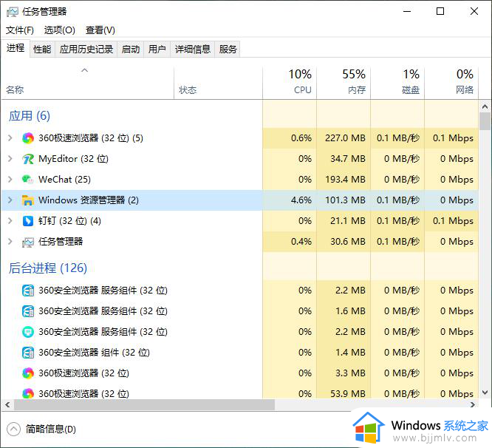Switch to the 性能 tab

tap(42, 50)
